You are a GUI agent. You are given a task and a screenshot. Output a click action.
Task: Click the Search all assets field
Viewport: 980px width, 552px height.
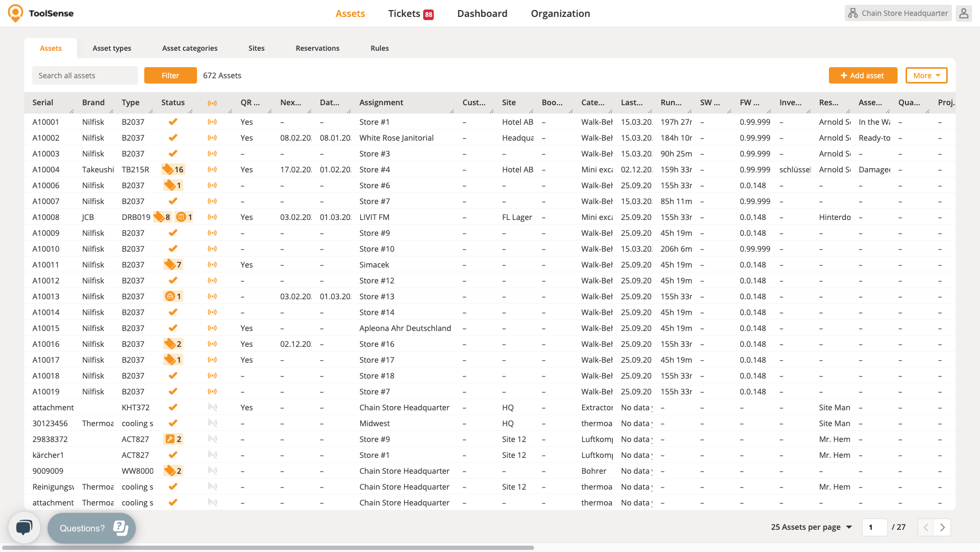pyautogui.click(x=85, y=76)
